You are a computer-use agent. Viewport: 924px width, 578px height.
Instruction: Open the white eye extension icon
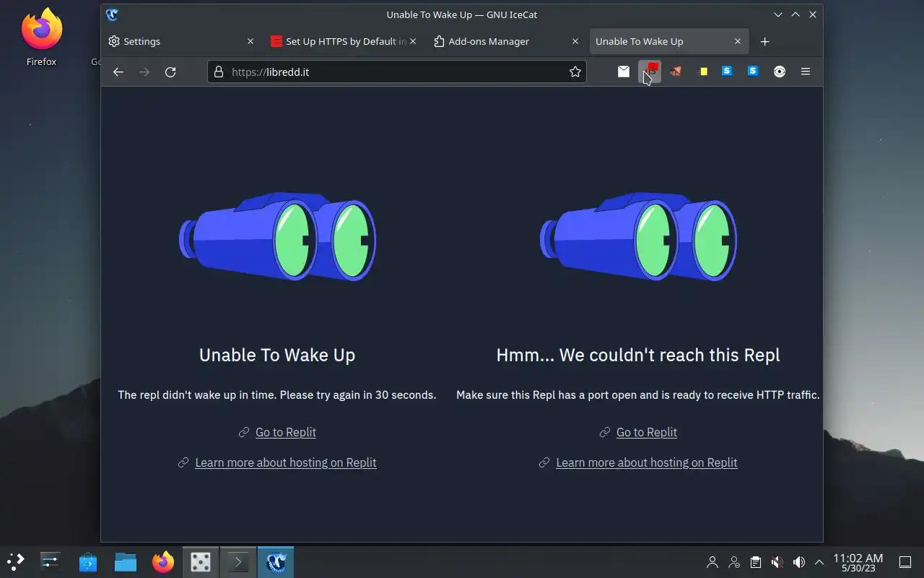(x=780, y=72)
